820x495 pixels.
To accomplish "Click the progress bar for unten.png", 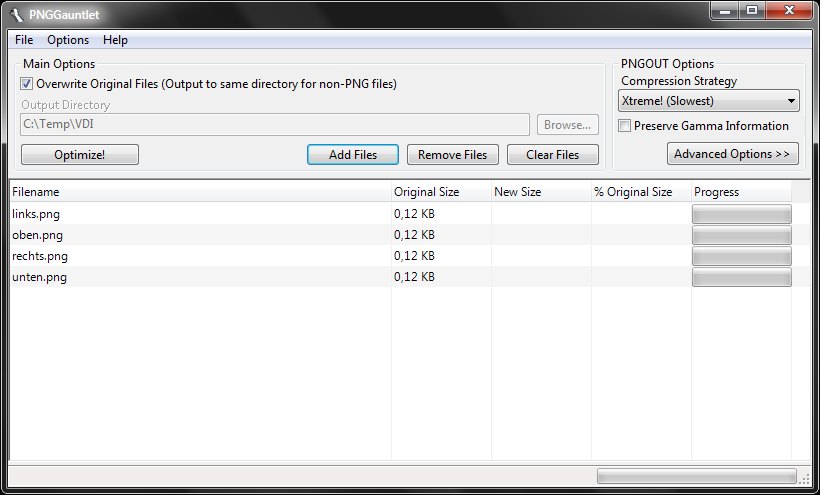I will [741, 277].
